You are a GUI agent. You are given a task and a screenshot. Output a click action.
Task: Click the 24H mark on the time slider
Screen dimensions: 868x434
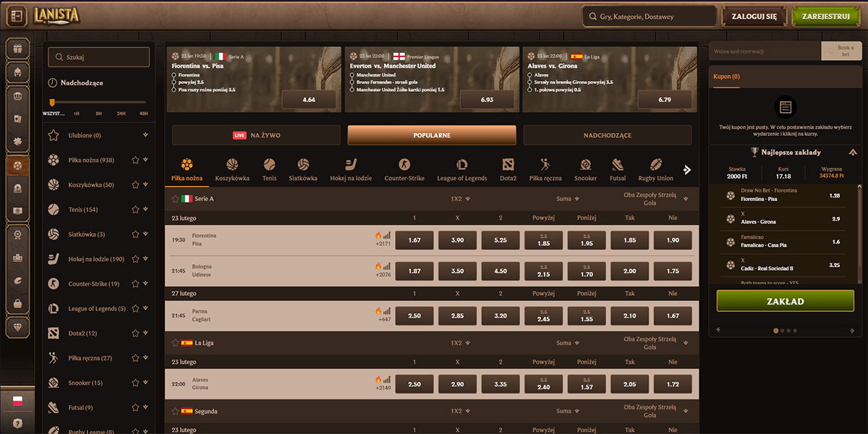121,114
